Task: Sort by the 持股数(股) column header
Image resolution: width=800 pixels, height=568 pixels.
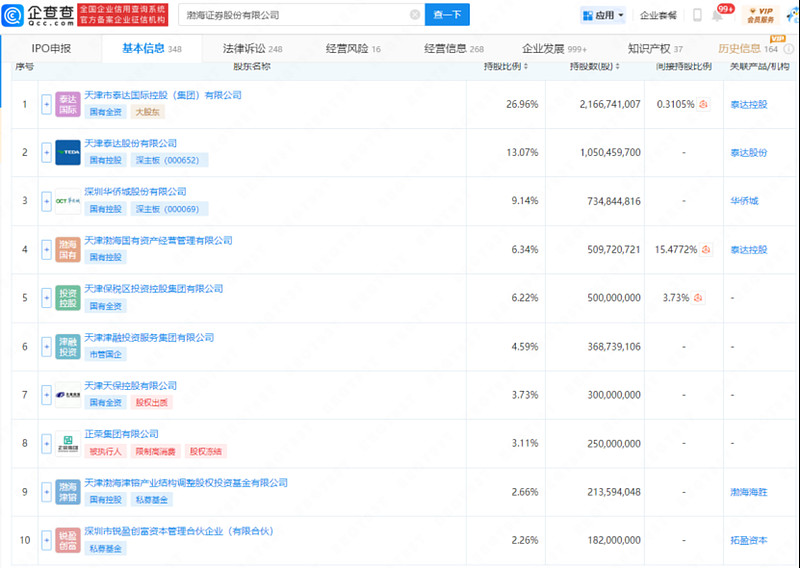Action: coord(593,66)
